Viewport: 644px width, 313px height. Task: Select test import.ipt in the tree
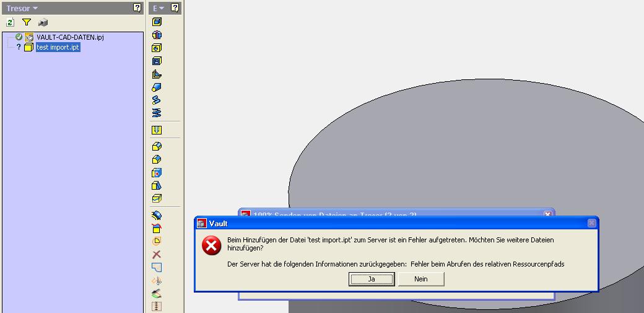click(x=58, y=47)
